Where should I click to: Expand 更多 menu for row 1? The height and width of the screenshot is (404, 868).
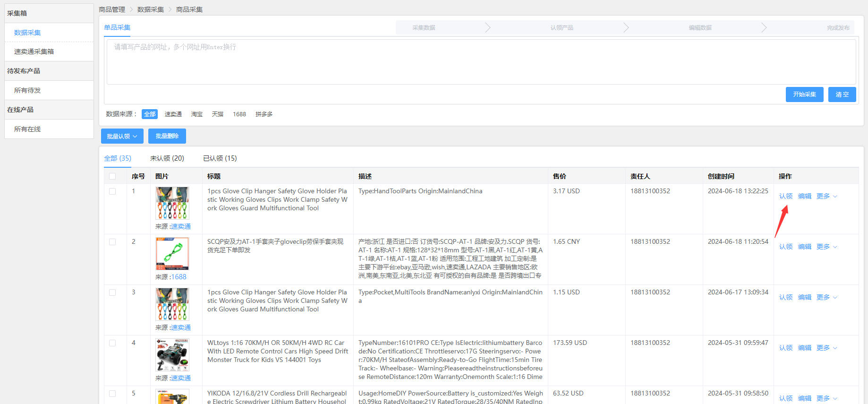pyautogui.click(x=827, y=196)
